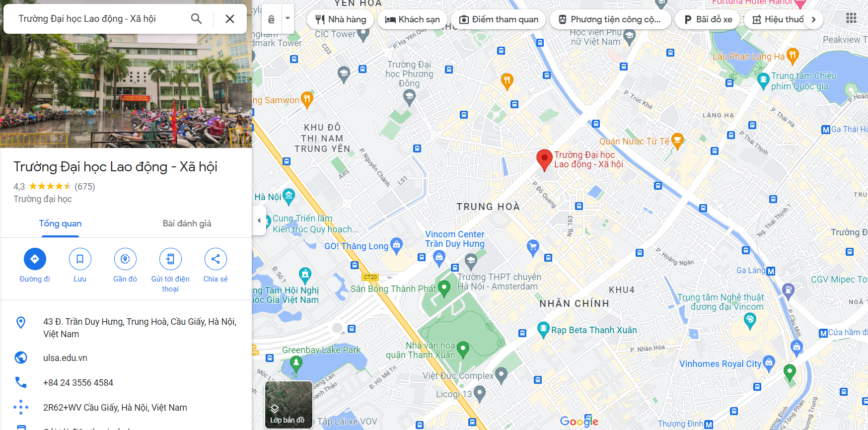Switch to Bài đánh giá tab
868x430 pixels.
point(187,223)
